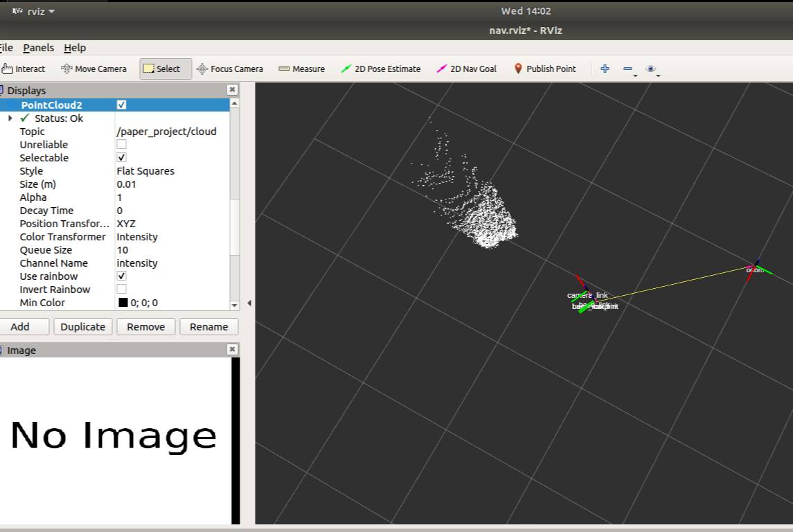Open the Position Transformer XYZ dropdown
Viewport: 793px width, 532px height.
(x=172, y=224)
